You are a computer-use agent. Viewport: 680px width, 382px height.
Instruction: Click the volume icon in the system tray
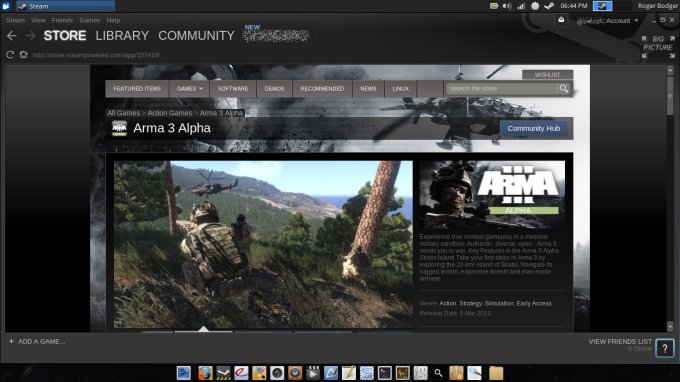click(x=507, y=6)
